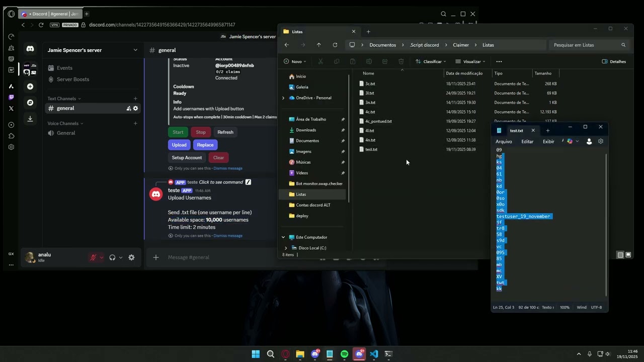The height and width of the screenshot is (362, 644).
Task: Add new tab in Notepad
Action: (x=547, y=131)
